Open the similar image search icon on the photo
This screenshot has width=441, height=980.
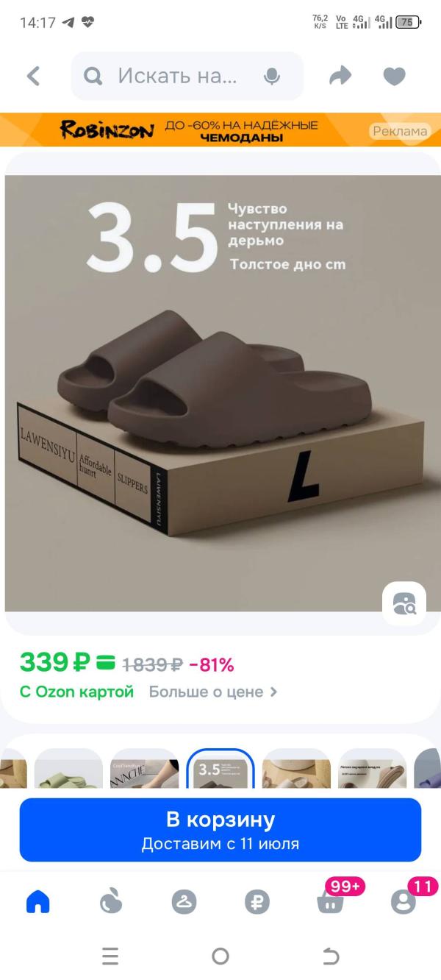404,603
